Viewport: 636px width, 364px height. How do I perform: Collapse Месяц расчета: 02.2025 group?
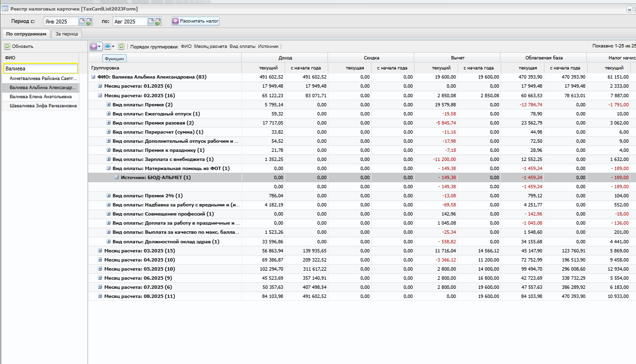(100, 95)
